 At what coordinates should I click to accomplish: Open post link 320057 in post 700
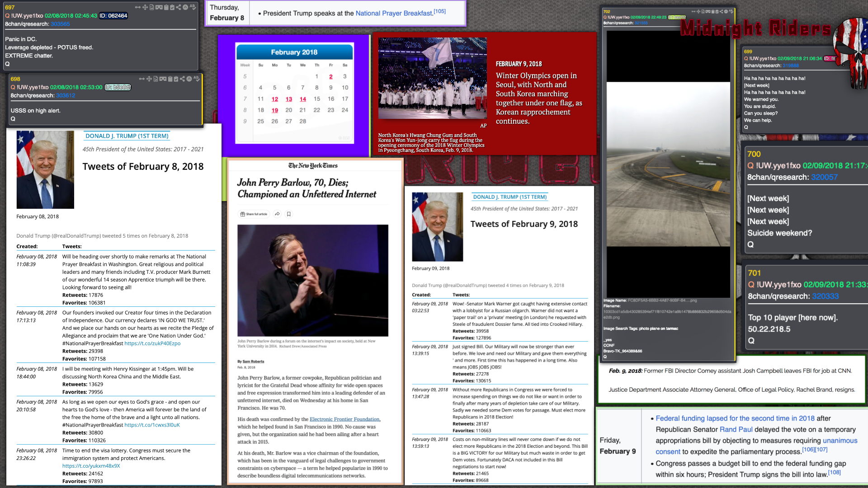[x=824, y=177]
